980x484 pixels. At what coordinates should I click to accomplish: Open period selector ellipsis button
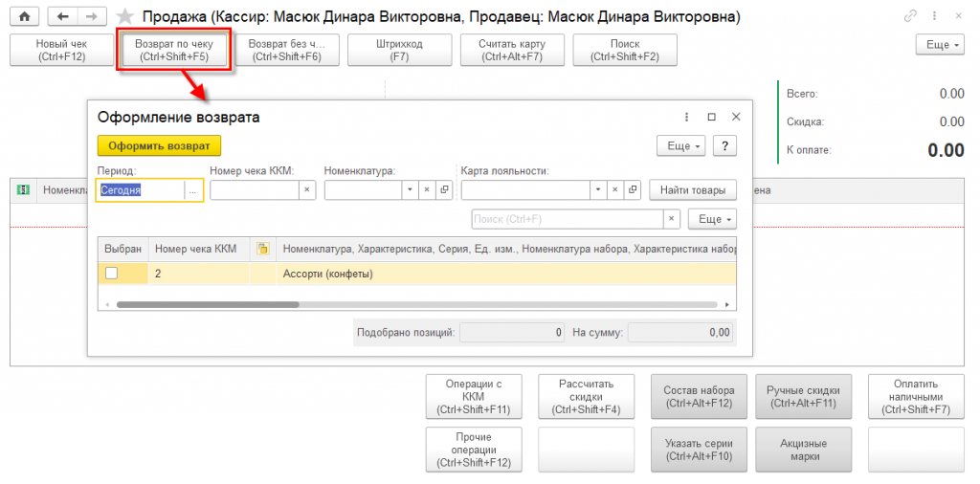(x=192, y=191)
